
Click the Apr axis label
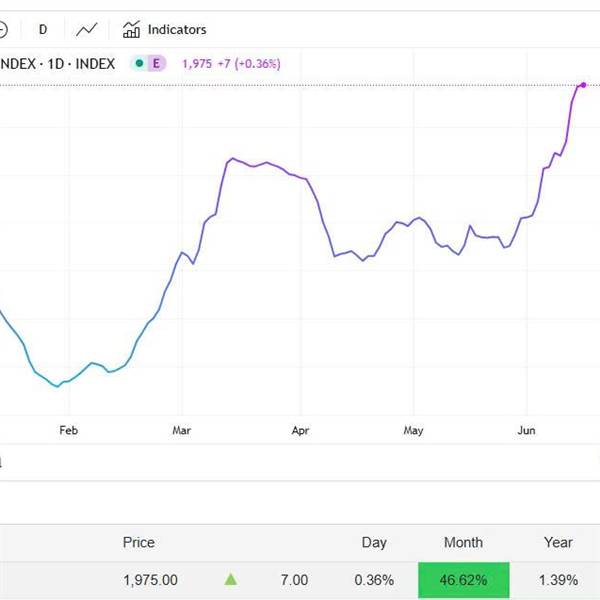tap(300, 430)
